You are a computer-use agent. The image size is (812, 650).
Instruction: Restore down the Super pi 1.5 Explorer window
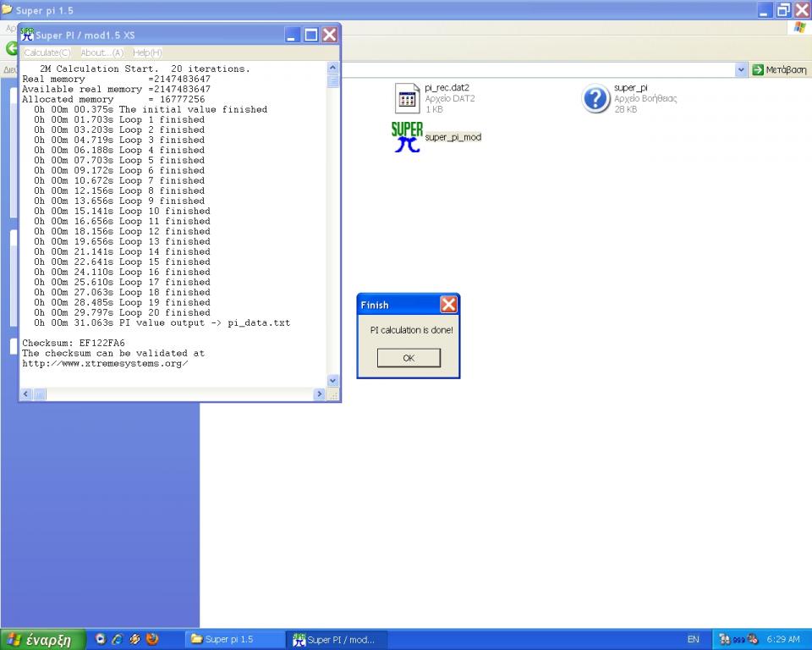pyautogui.click(x=783, y=10)
